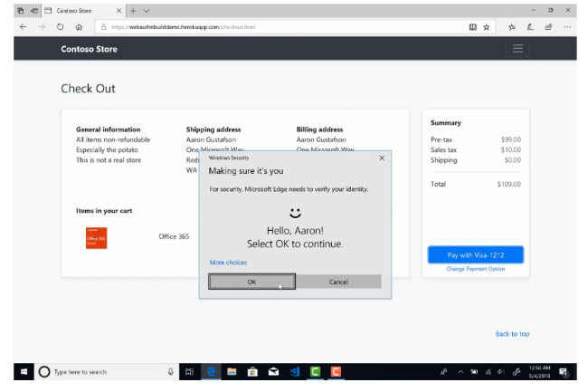
Task: Click the Add notes pen icon
Action: [530, 26]
